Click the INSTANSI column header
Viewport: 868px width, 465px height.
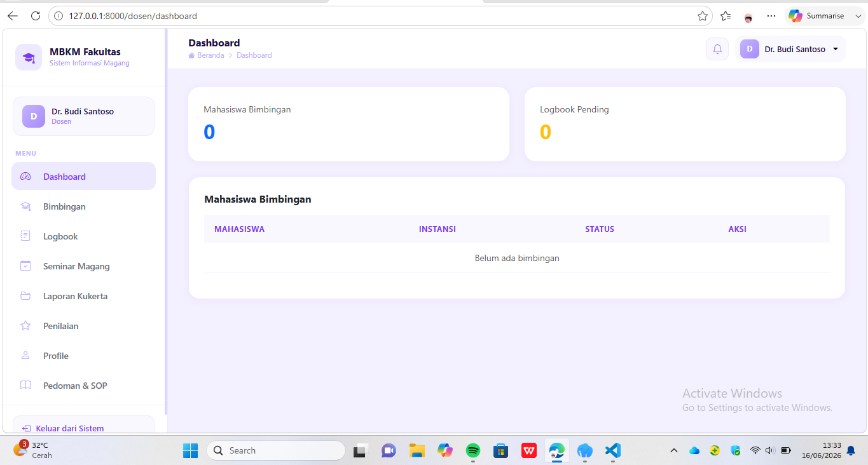click(x=437, y=229)
